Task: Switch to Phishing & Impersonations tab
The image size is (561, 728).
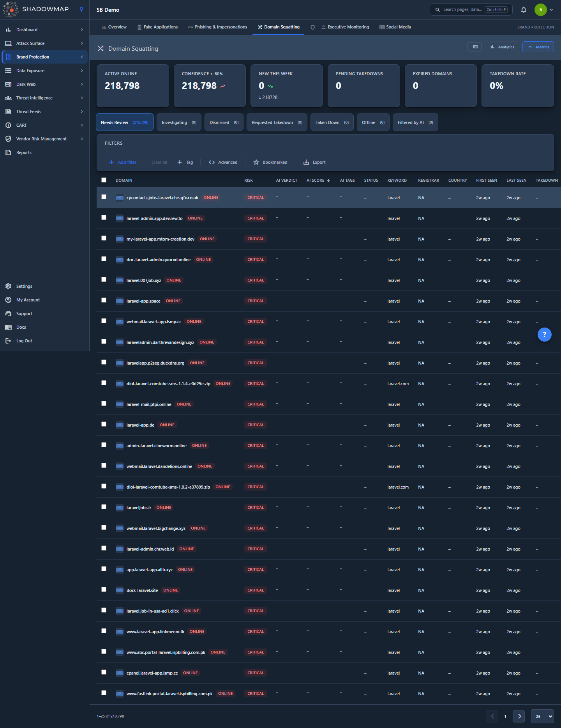Action: tap(217, 27)
